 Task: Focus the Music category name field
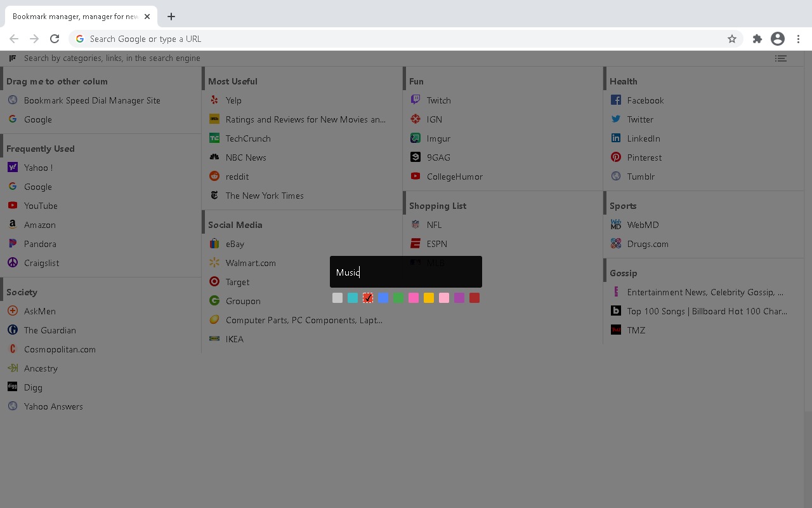click(x=406, y=272)
